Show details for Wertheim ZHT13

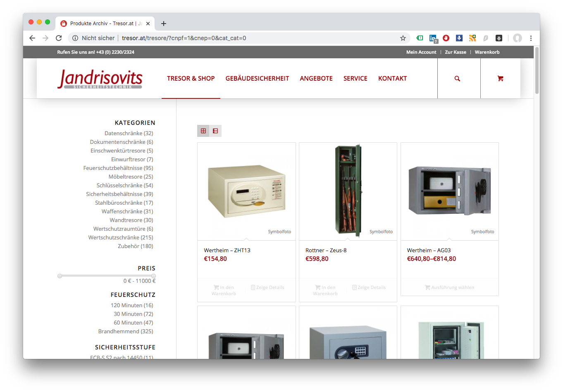267,287
